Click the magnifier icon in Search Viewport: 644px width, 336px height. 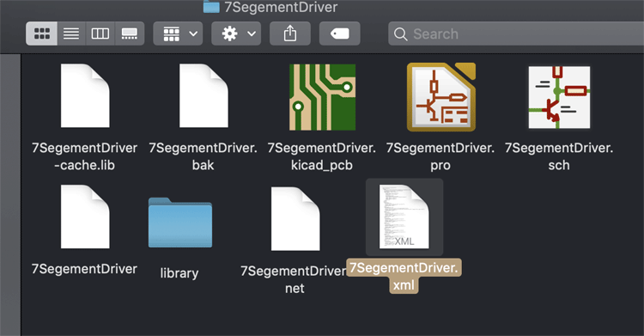(x=400, y=34)
